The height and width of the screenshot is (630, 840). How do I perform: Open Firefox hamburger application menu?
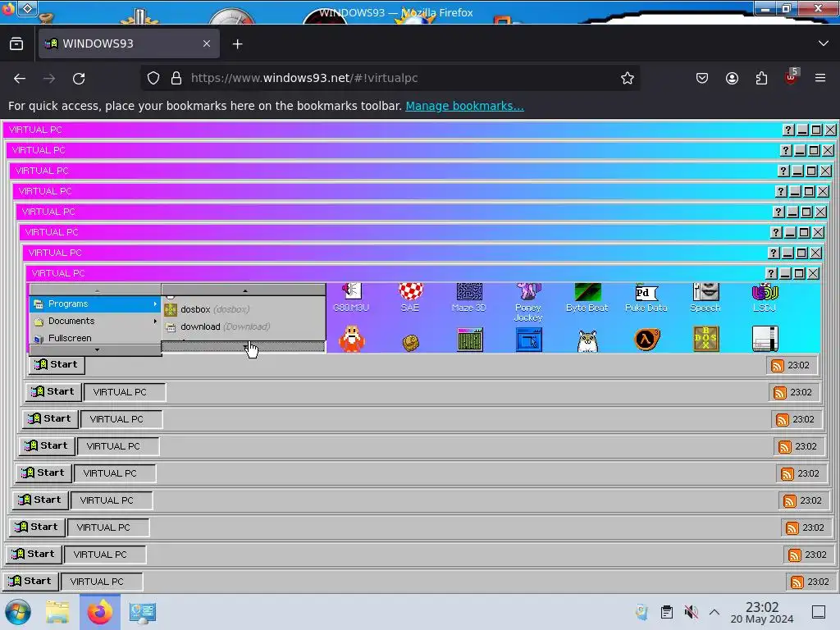pyautogui.click(x=820, y=78)
